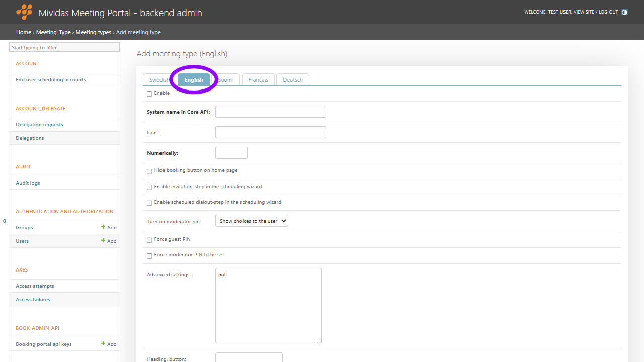Open the Deutsch language tab
This screenshot has height=362, width=644.
tap(293, 80)
